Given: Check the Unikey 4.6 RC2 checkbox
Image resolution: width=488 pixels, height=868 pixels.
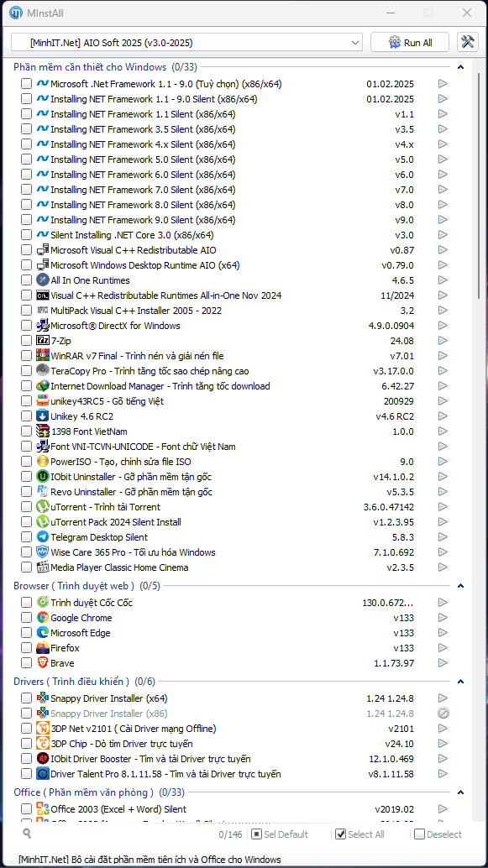Looking at the screenshot, I should (26, 416).
